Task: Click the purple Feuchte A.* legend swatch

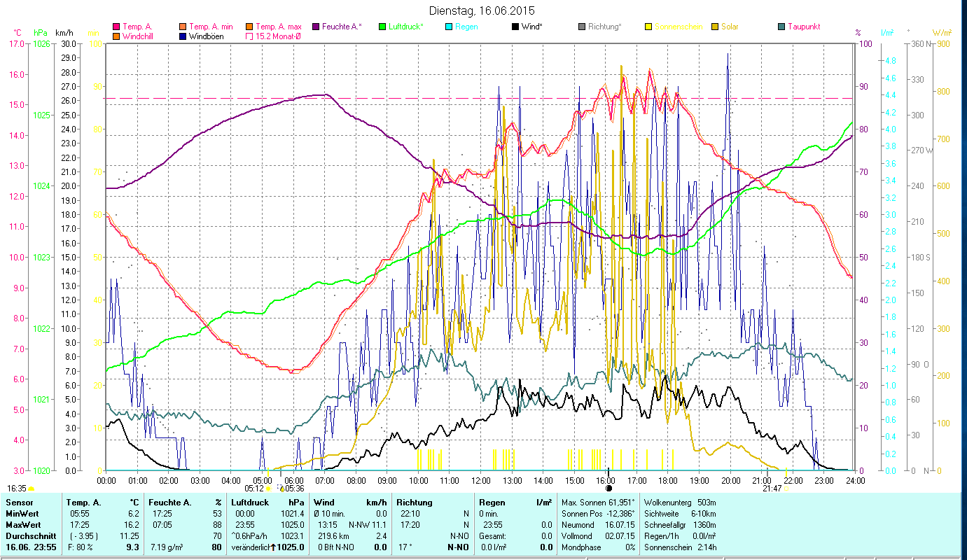Action: (316, 27)
